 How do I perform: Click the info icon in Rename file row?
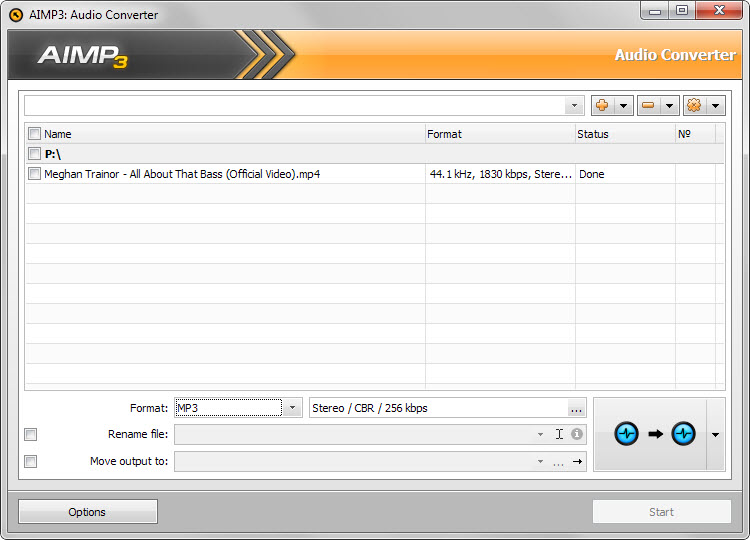[577, 434]
